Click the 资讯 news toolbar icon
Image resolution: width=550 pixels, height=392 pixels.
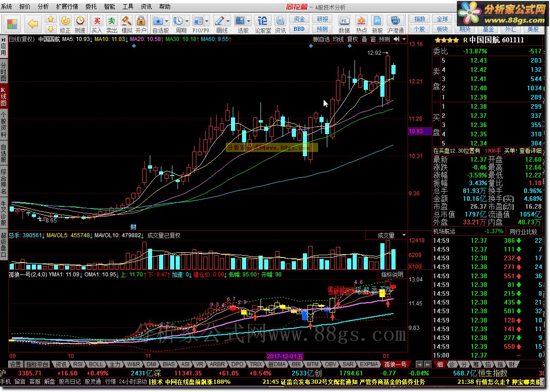coord(280,24)
